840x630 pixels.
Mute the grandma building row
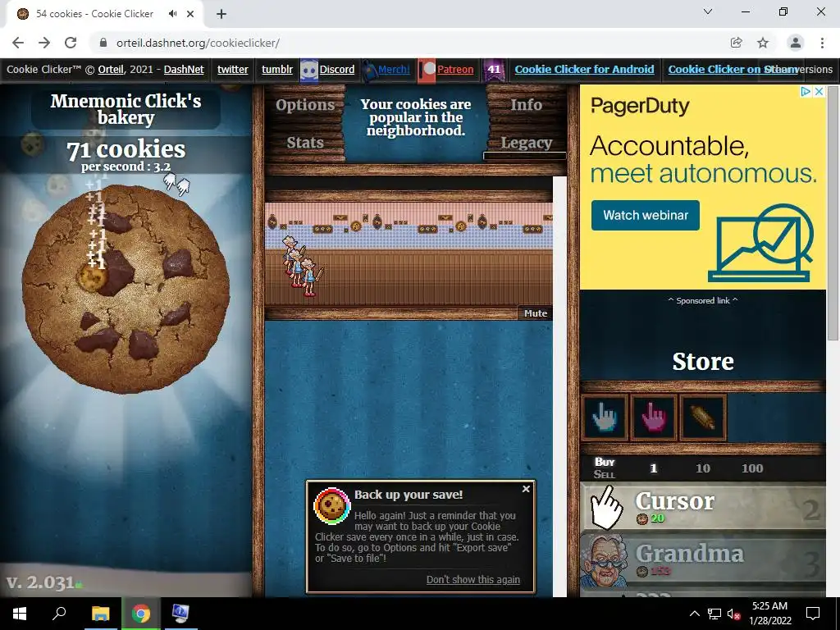coord(535,313)
